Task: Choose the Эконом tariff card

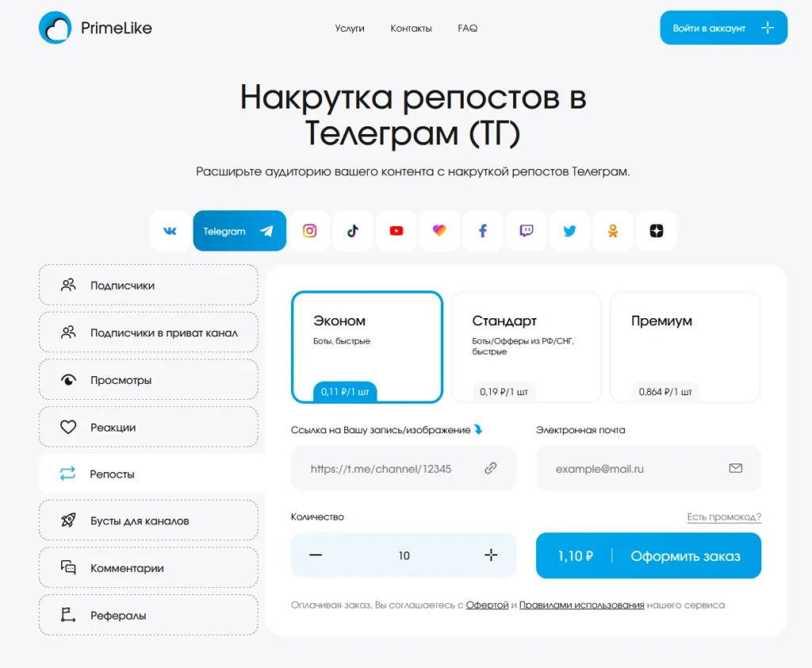Action: point(367,347)
